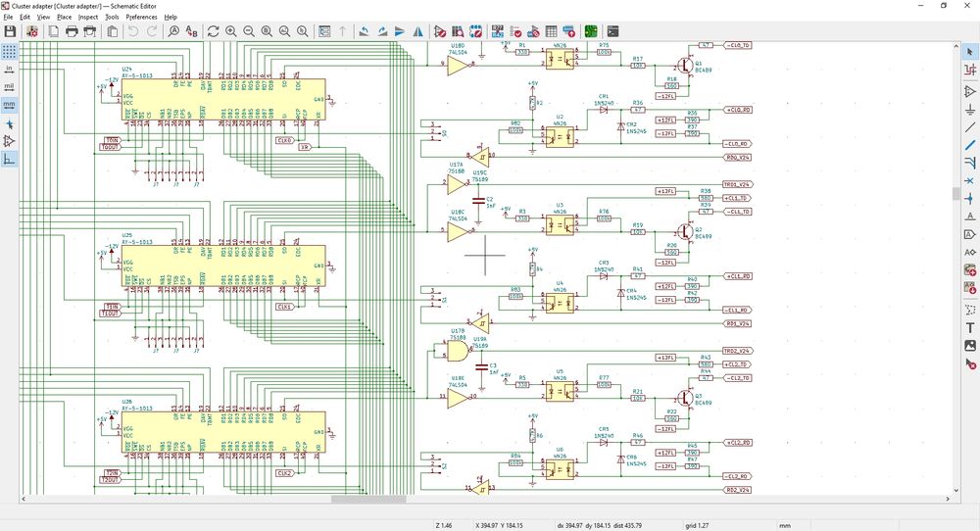Choose the Add Symbol tool
The height and width of the screenshot is (531, 980).
970,92
